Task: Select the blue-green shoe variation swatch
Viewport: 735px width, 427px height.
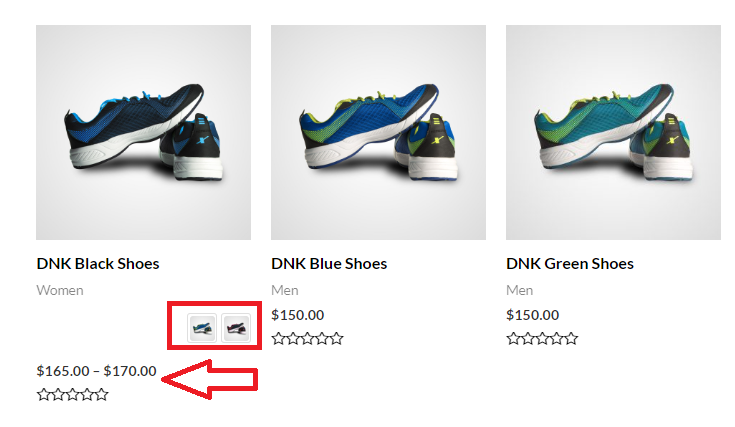Action: 202,328
